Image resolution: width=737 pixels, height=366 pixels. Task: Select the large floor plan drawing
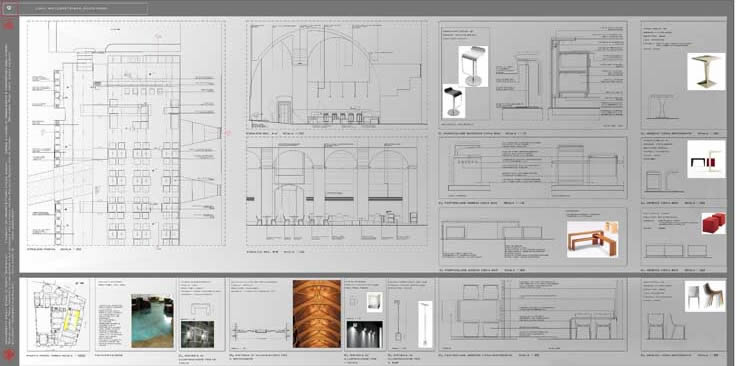coord(126,133)
